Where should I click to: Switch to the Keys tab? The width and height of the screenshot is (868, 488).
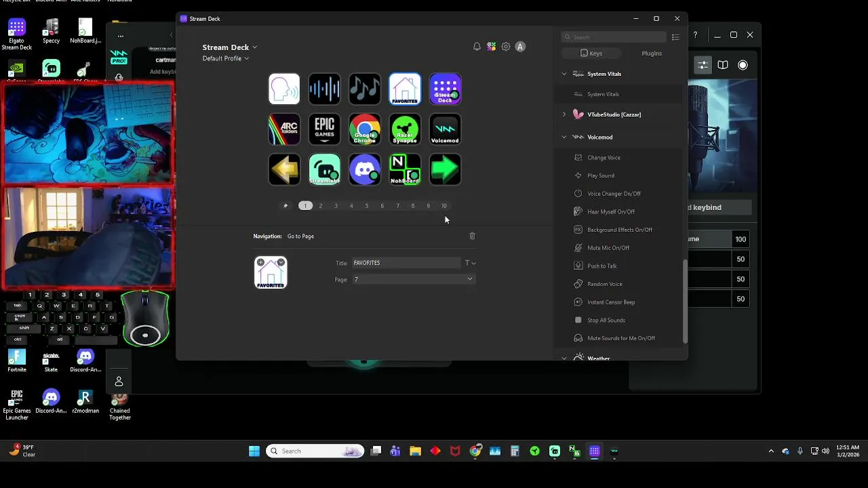tap(591, 54)
